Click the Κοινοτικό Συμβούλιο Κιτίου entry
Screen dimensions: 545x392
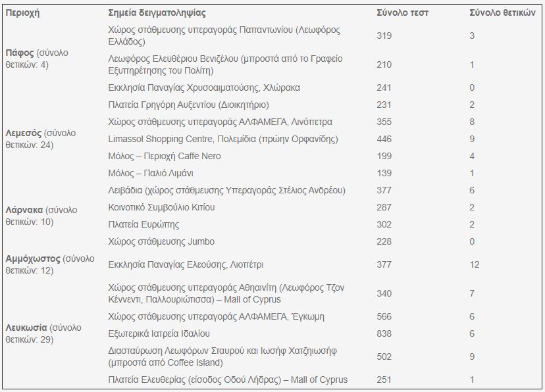click(x=161, y=207)
